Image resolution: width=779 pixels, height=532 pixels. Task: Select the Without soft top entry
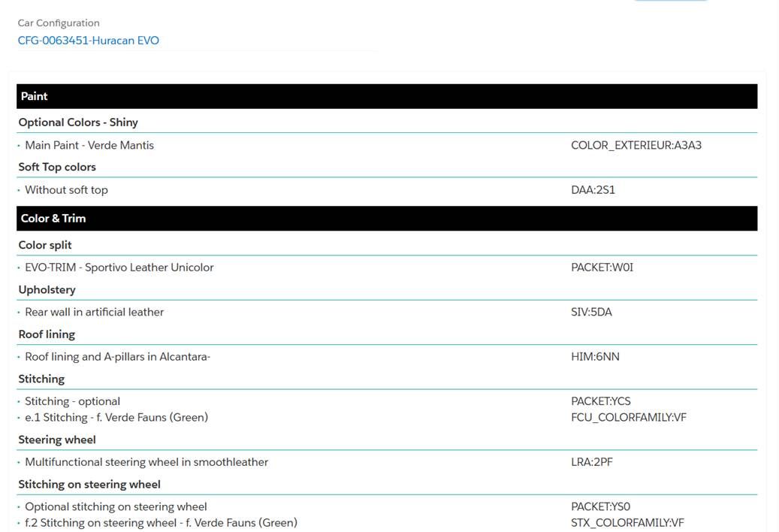pos(66,190)
